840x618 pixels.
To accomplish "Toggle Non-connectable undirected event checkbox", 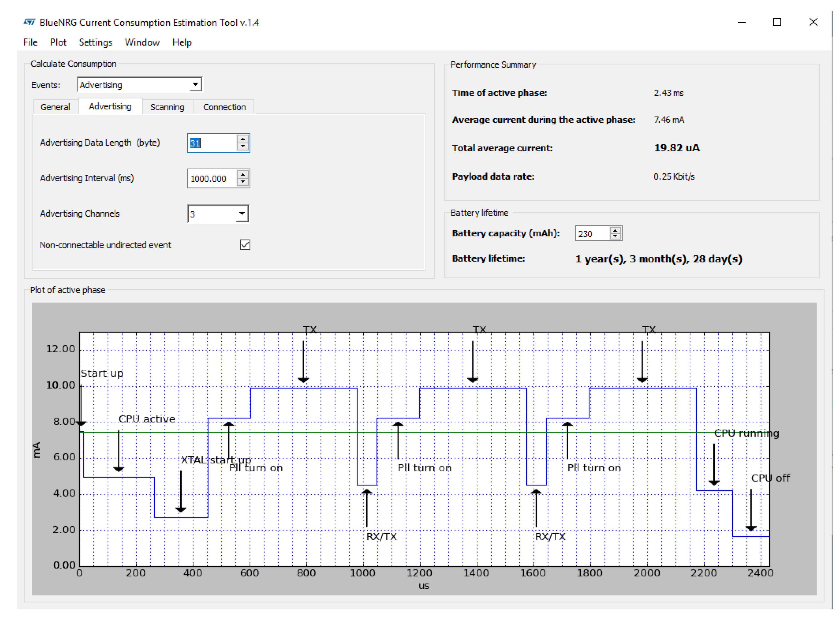I will click(x=245, y=245).
